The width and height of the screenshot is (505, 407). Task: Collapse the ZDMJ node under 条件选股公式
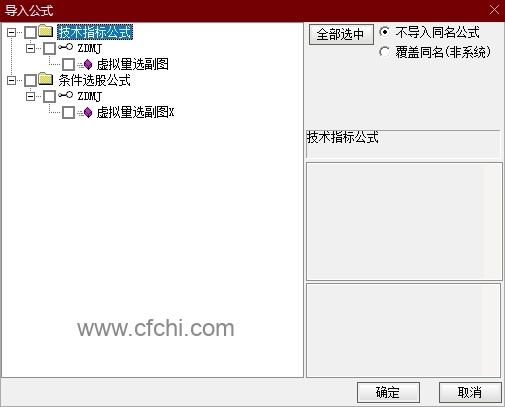30,97
